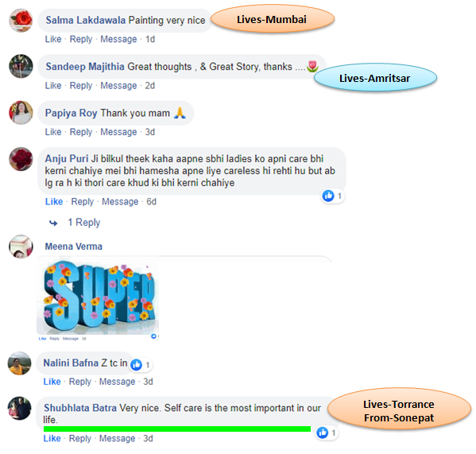Open Anju Puri's rose avatar

pyautogui.click(x=21, y=159)
